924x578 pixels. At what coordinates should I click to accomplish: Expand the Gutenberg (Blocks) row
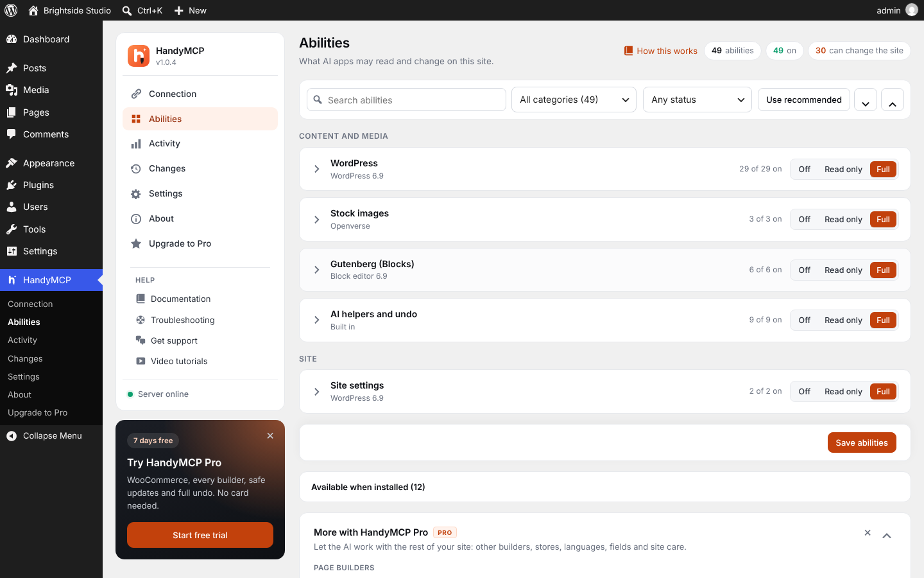coord(316,270)
